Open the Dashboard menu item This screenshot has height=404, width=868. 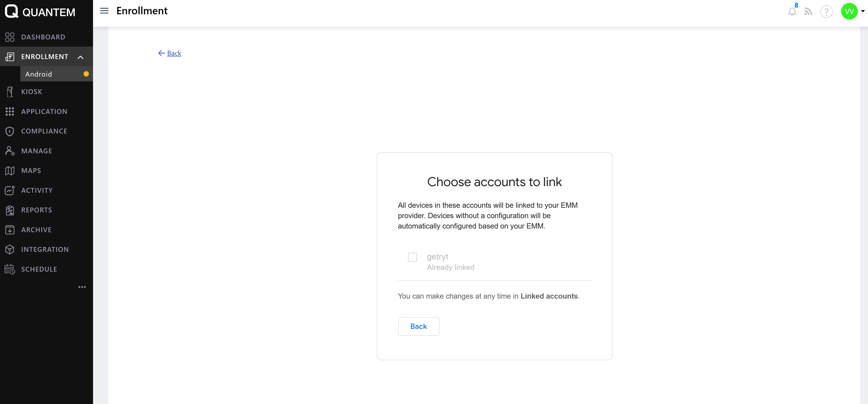[43, 37]
